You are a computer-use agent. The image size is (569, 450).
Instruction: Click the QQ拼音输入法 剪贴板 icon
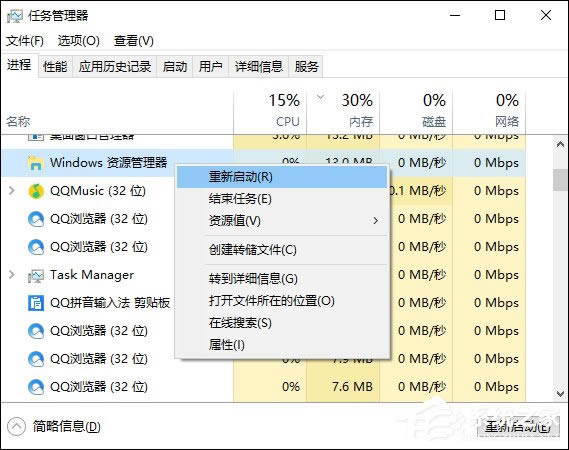(36, 303)
